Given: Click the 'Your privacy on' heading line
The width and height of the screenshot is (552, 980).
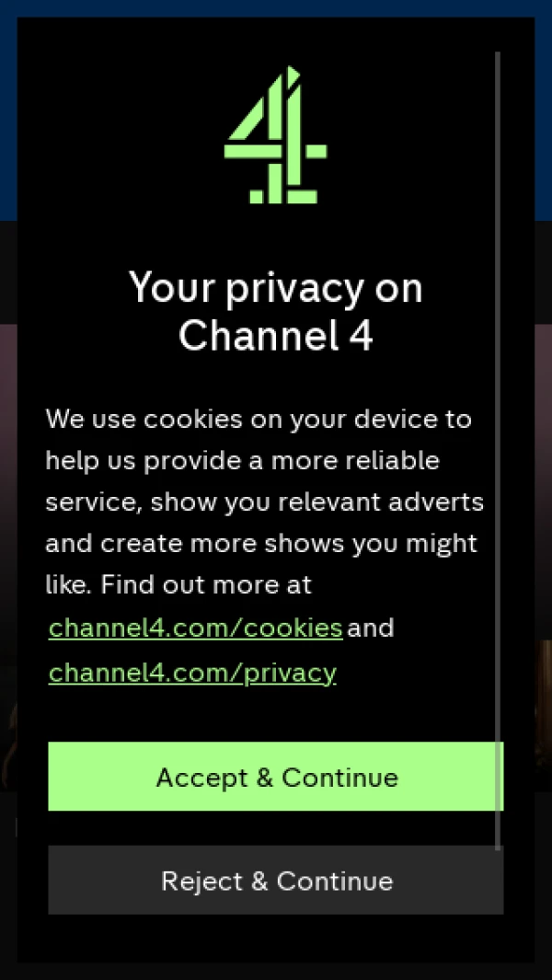Looking at the screenshot, I should coord(276,287).
